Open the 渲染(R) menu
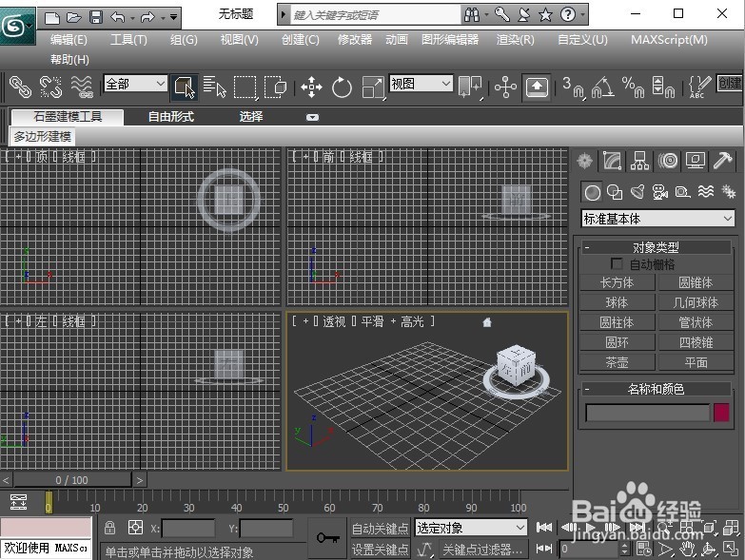Viewport: 745px width, 560px height. point(515,39)
